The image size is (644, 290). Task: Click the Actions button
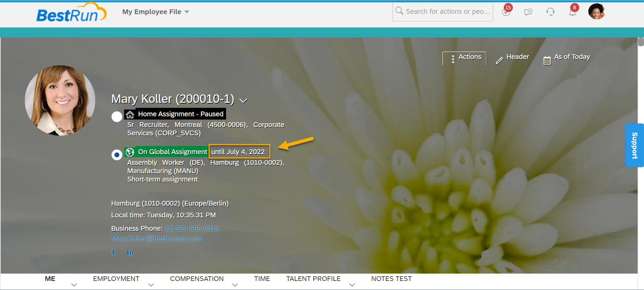tap(464, 58)
